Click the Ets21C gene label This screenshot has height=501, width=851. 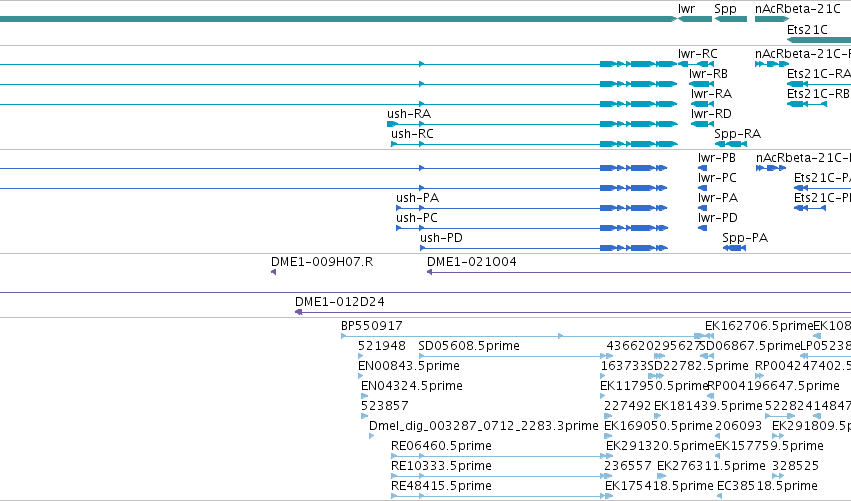807,30
